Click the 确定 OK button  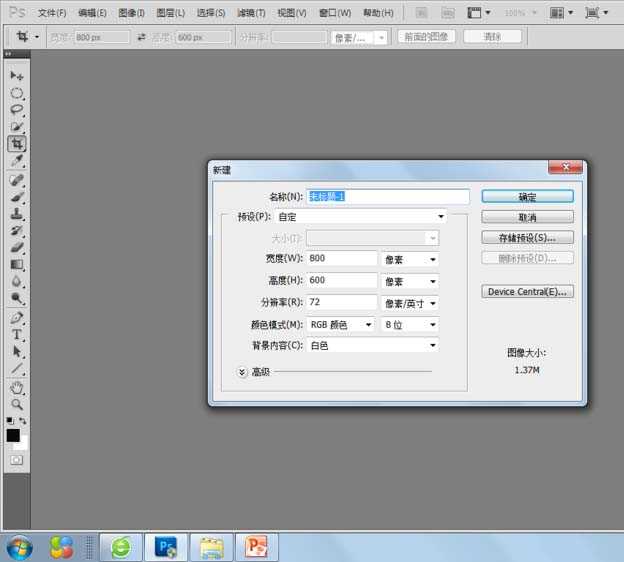point(527,197)
